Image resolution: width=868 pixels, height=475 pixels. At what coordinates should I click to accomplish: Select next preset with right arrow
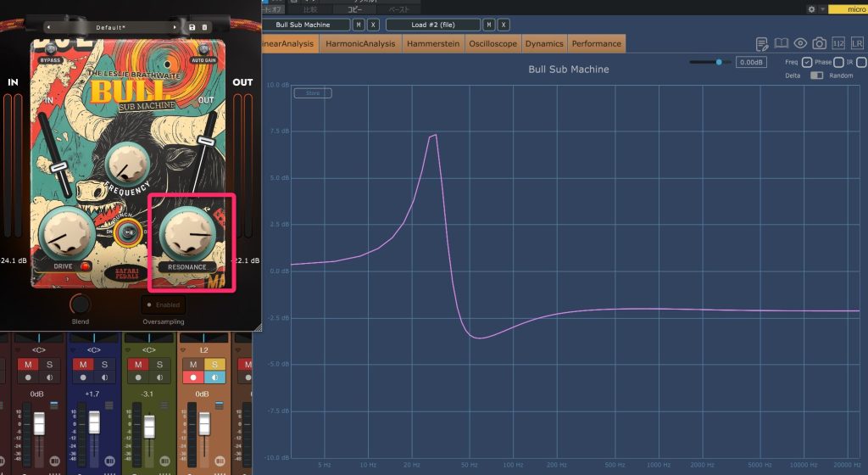point(176,27)
